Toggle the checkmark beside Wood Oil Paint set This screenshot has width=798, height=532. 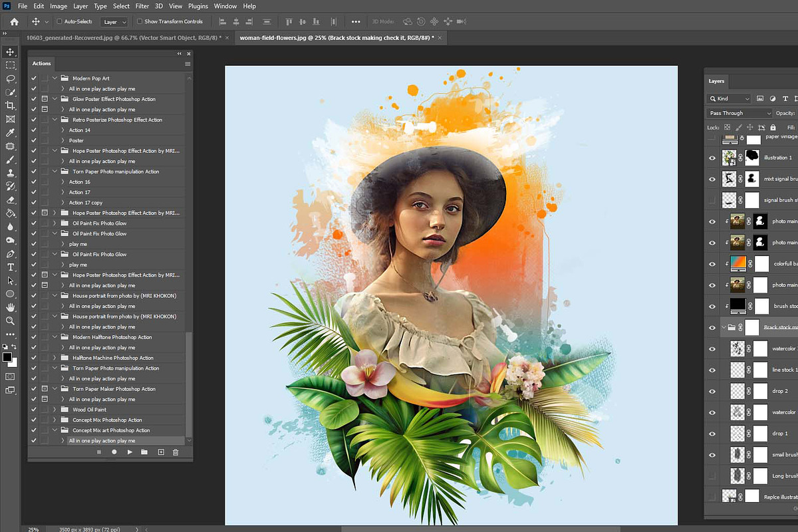point(34,410)
